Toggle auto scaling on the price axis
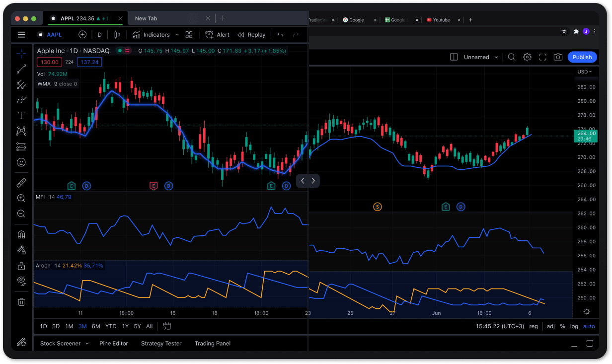 [589, 326]
